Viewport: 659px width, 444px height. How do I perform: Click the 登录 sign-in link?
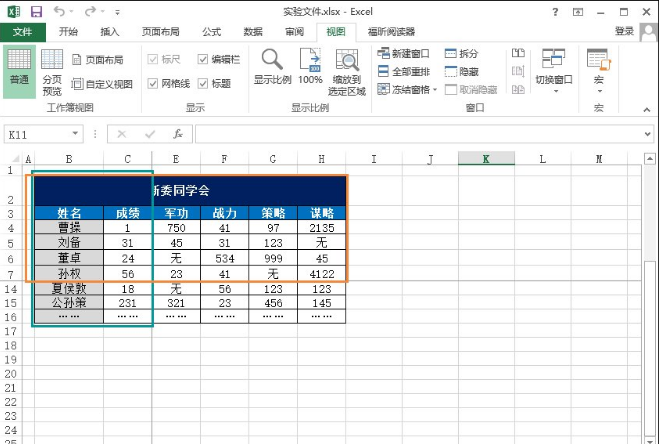coord(624,31)
